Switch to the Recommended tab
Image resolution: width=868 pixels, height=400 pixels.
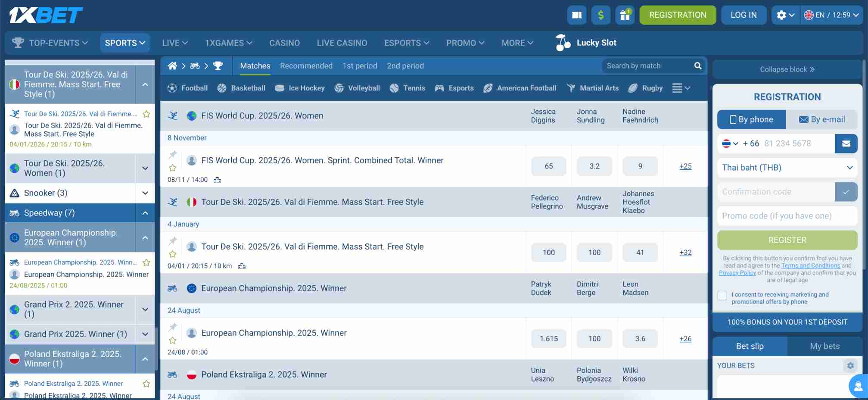click(306, 66)
